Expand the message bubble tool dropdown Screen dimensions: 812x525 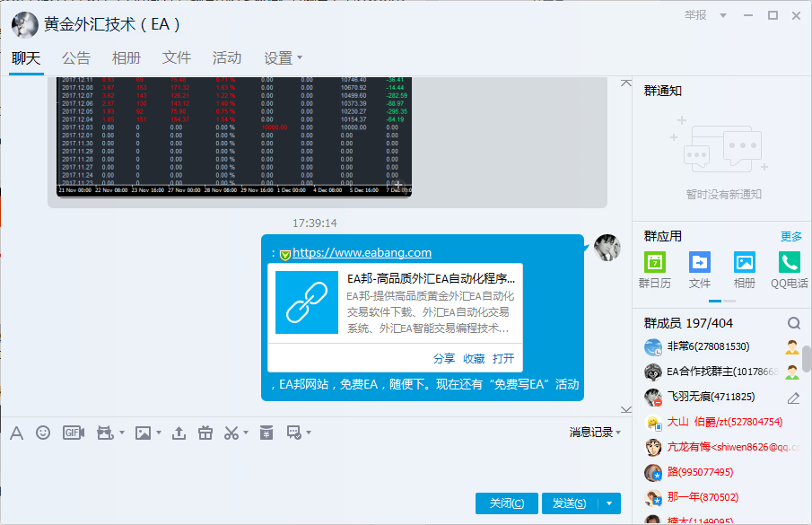tap(309, 433)
